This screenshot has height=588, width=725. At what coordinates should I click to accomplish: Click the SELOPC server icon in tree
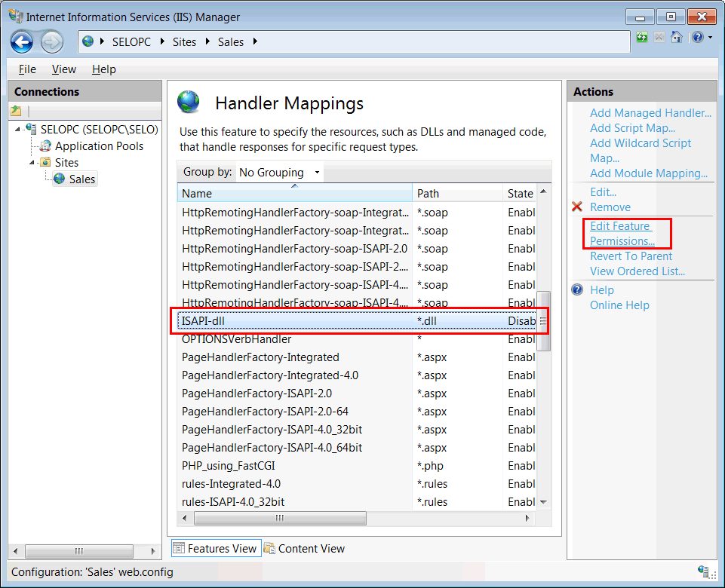(x=31, y=129)
